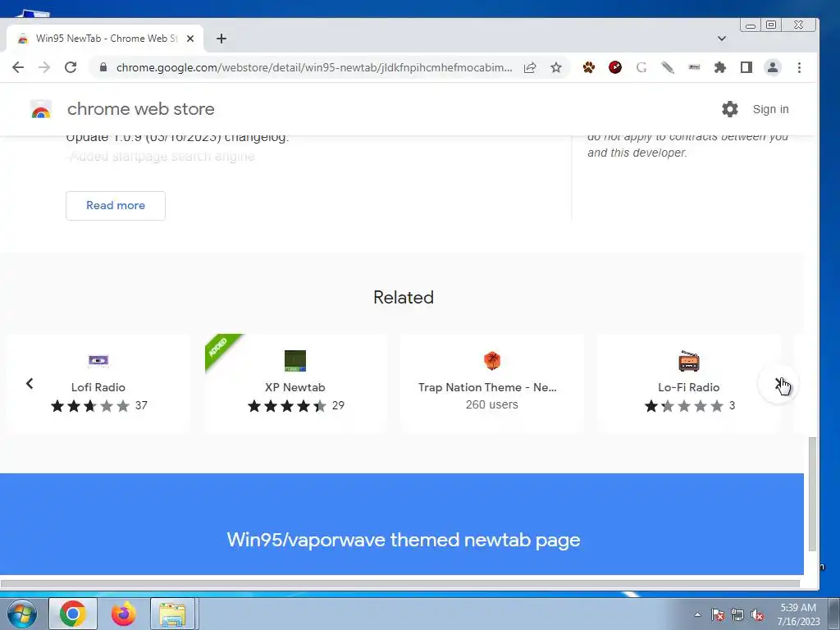Open the taskbar clock and date

coord(798,614)
